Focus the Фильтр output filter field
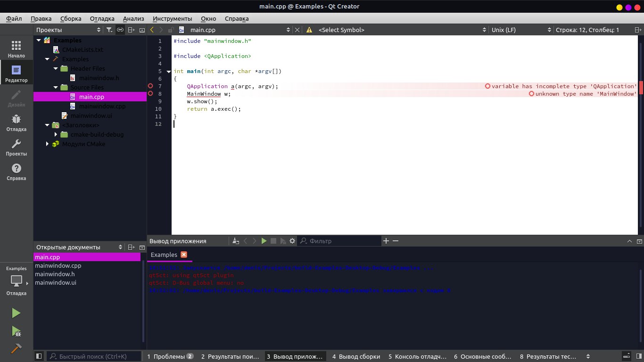Screen dimensions: 644x362 pos(339,241)
